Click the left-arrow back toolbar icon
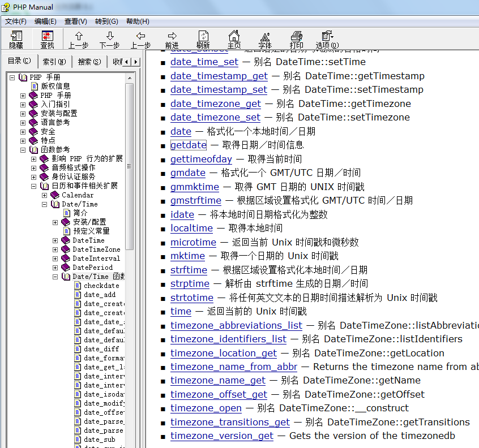This screenshot has height=448, width=479. 141,39
